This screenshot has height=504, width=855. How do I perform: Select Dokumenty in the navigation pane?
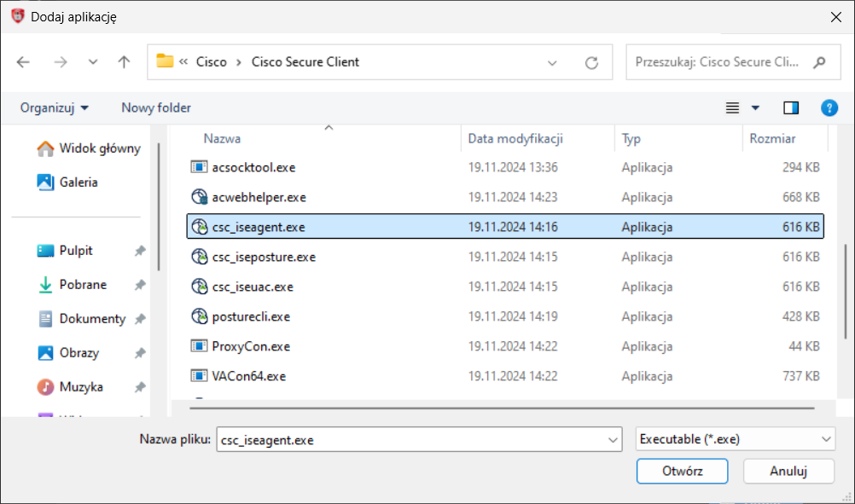[x=91, y=319]
